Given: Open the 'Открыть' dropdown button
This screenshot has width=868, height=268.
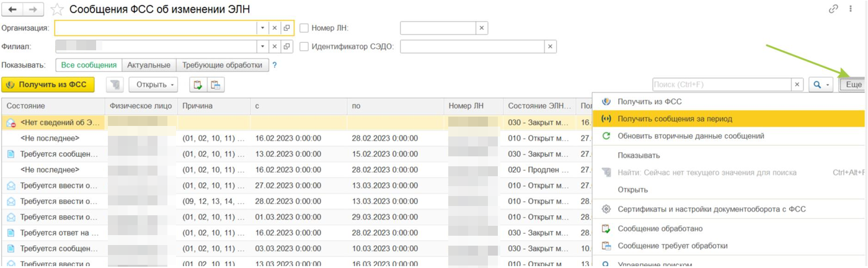Looking at the screenshot, I should click(x=153, y=85).
